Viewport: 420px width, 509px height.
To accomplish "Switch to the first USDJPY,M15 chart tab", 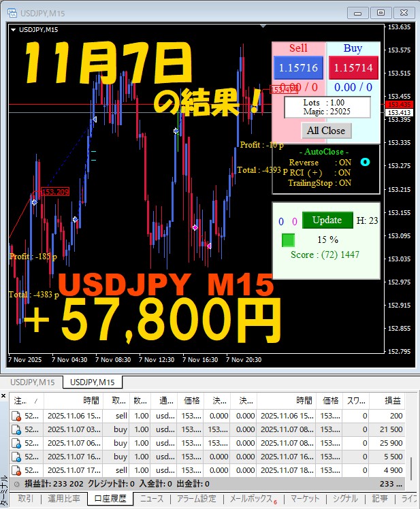I will pos(32,382).
